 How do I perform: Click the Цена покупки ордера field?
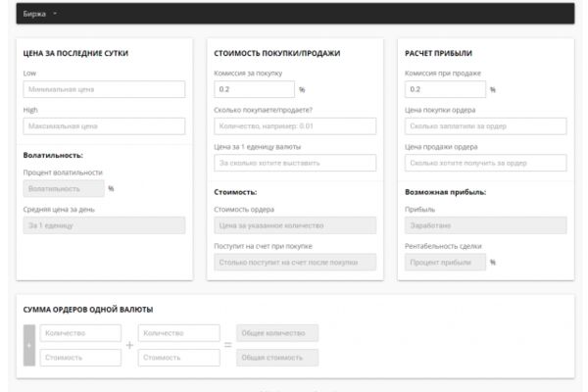point(486,126)
